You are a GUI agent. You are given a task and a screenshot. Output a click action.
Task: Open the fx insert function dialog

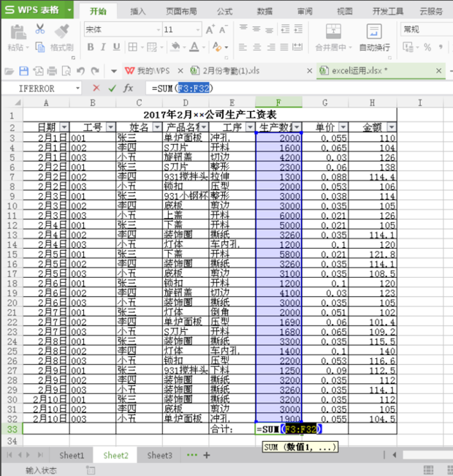pos(128,88)
